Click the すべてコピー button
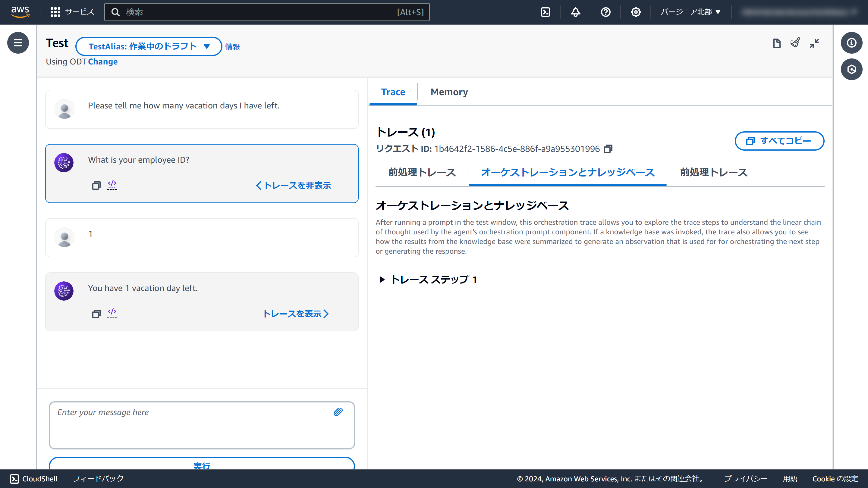 click(x=779, y=141)
